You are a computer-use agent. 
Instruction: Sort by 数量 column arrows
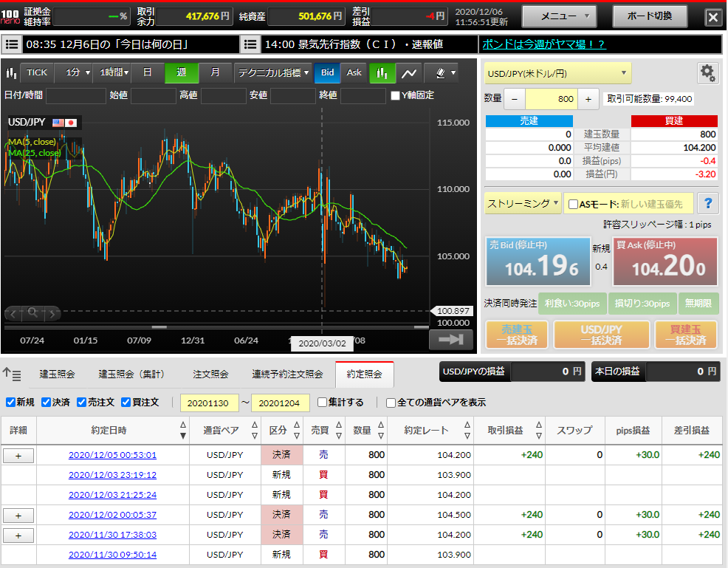pyautogui.click(x=381, y=430)
